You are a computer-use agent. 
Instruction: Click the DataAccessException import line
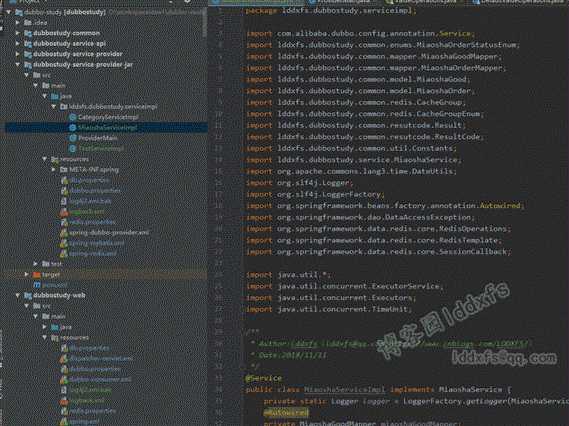point(360,218)
